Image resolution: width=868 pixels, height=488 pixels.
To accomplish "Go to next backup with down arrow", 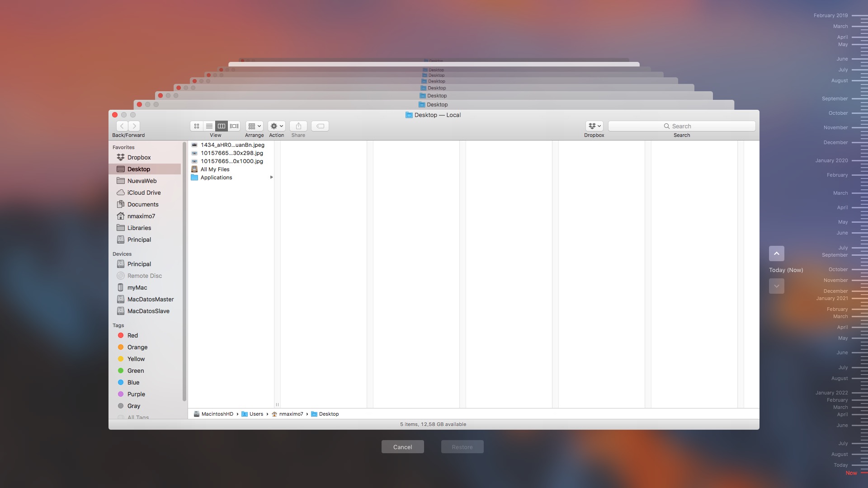I will (x=776, y=286).
